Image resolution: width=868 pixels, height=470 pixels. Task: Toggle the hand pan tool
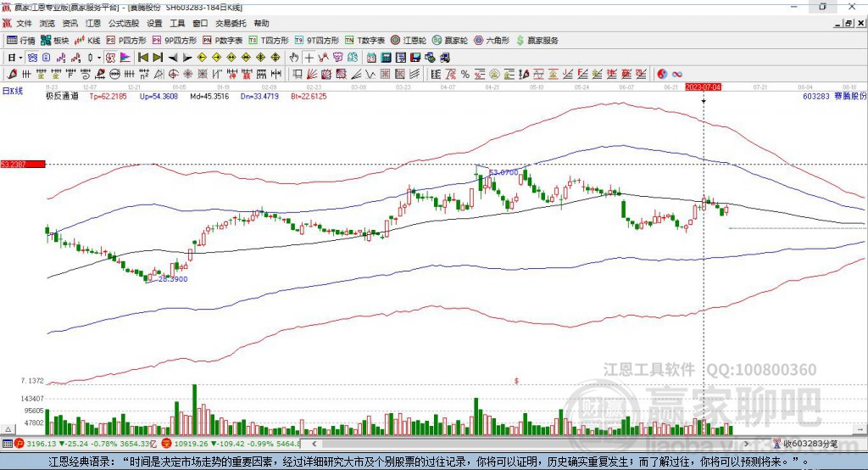pyautogui.click(x=293, y=57)
